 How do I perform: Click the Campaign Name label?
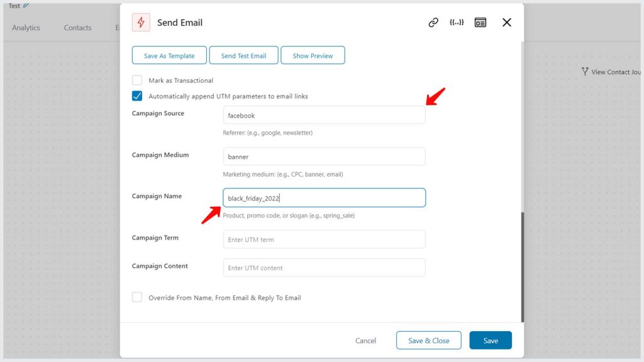coord(157,196)
